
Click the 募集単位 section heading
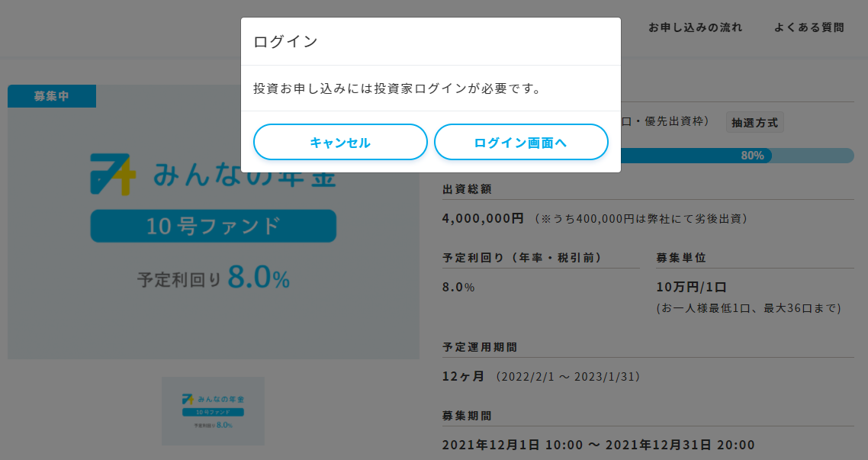(x=679, y=258)
